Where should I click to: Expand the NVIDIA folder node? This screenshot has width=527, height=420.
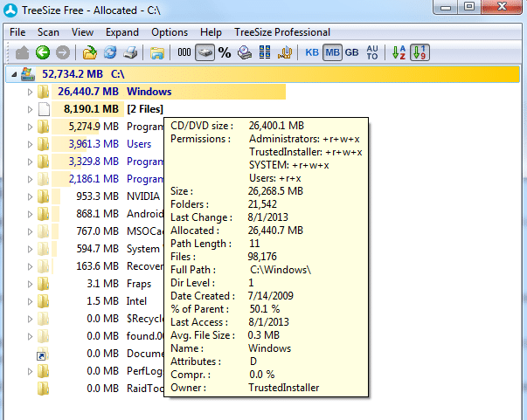[30, 196]
